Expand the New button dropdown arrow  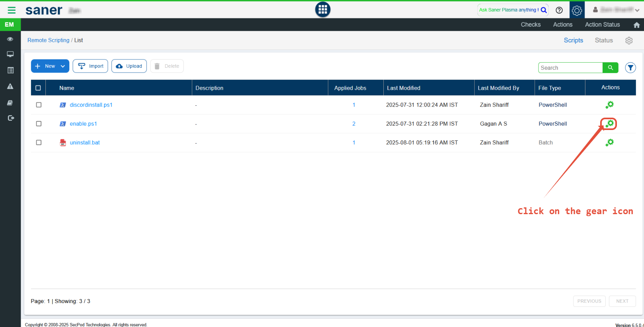[x=63, y=66]
